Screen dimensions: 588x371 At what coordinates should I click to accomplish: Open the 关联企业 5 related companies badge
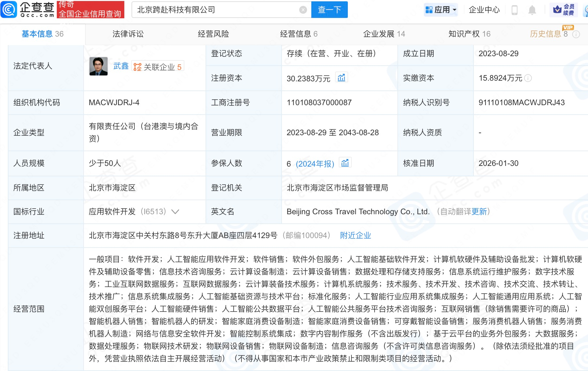pos(158,67)
